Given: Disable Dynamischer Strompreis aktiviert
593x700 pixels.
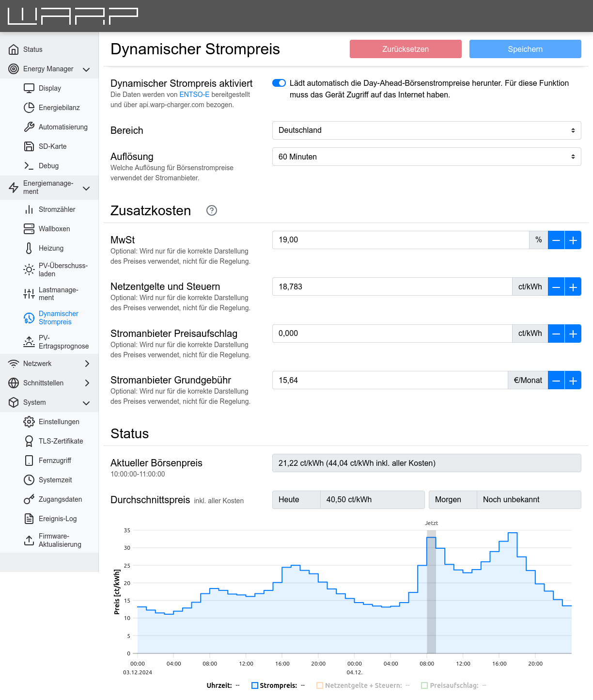Looking at the screenshot, I should [279, 83].
